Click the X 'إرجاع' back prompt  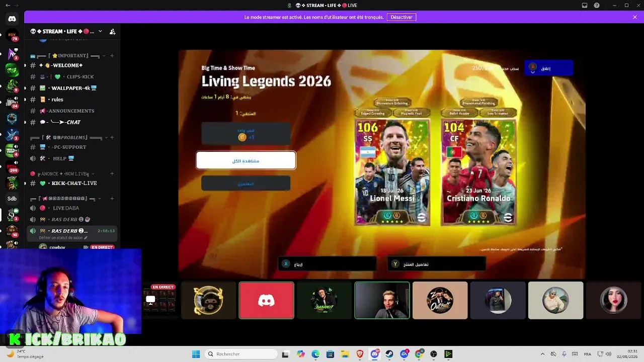327,264
